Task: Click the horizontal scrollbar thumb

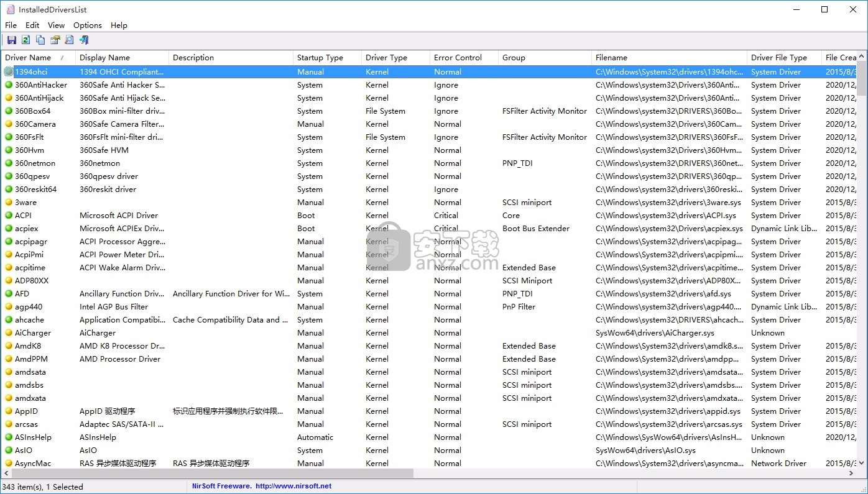Action: pyautogui.click(x=213, y=473)
